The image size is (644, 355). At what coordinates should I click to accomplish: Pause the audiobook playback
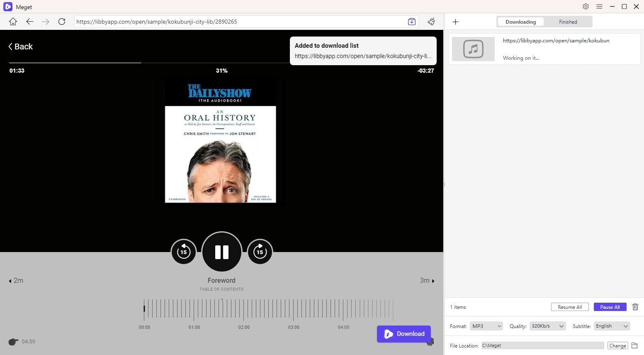pos(221,252)
